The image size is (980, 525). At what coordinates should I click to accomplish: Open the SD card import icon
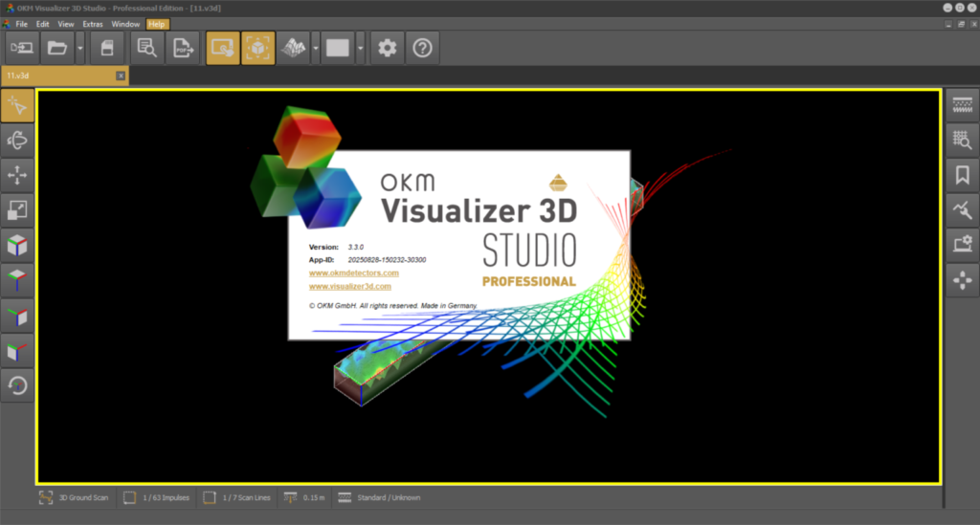(x=108, y=48)
